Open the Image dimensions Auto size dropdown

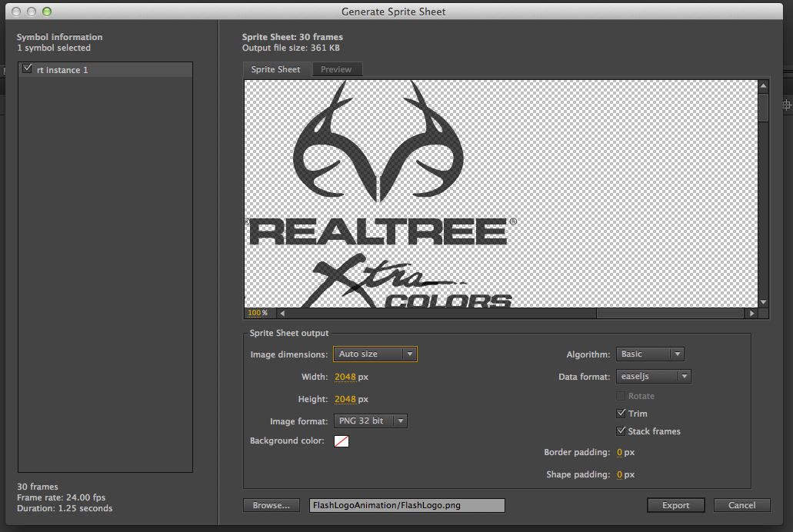tap(375, 354)
